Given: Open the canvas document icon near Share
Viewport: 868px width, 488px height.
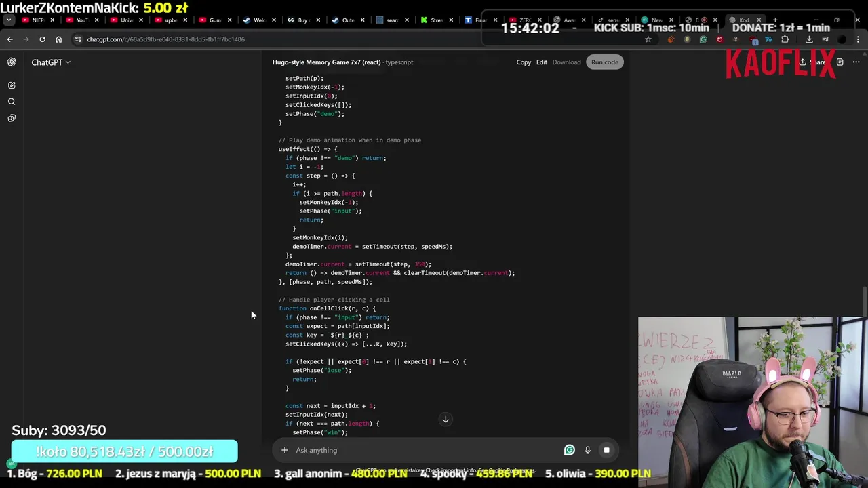Looking at the screenshot, I should click(x=840, y=62).
